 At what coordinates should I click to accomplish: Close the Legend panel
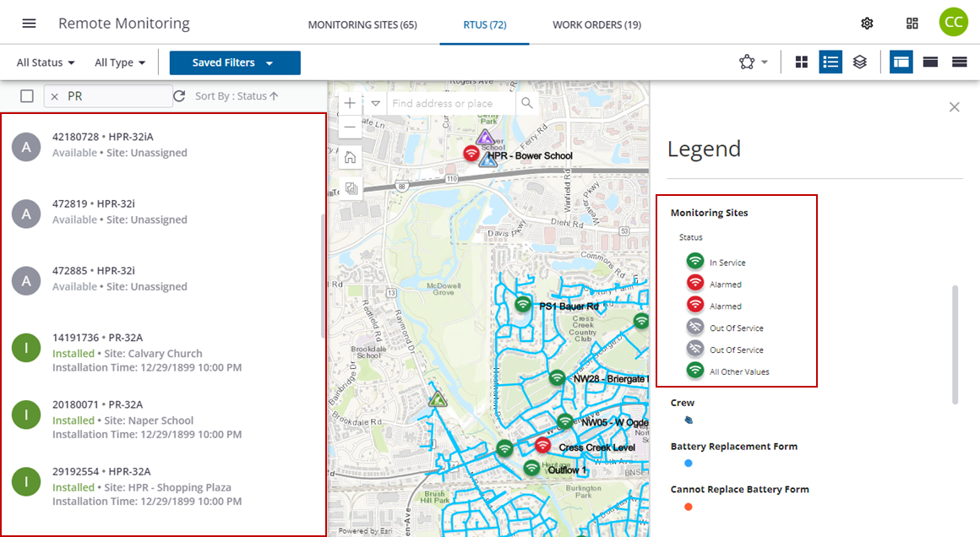point(955,107)
